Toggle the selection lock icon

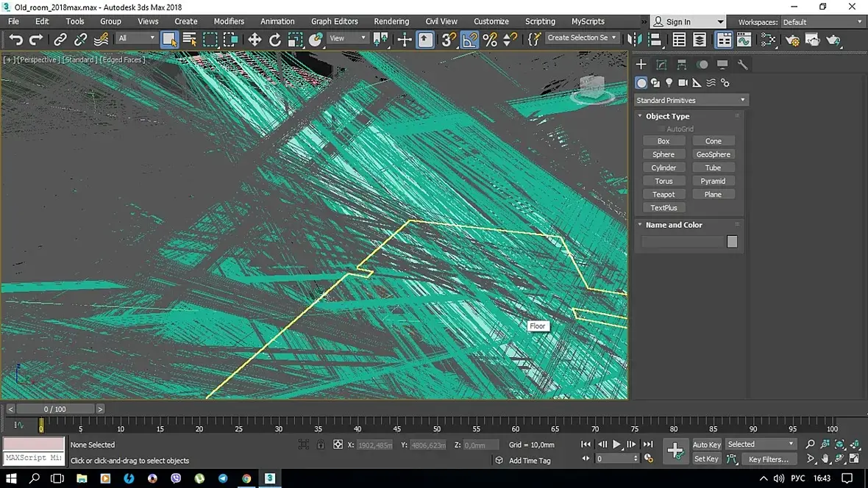(321, 445)
